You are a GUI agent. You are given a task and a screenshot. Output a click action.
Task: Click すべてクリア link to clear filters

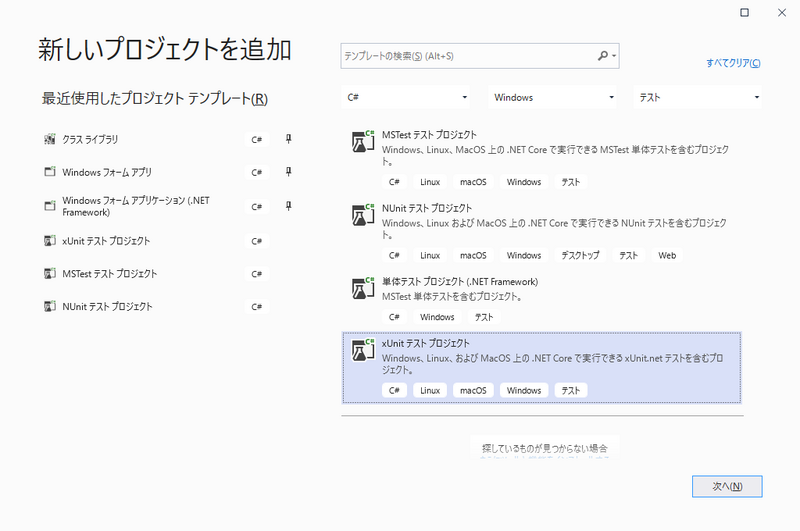point(733,63)
